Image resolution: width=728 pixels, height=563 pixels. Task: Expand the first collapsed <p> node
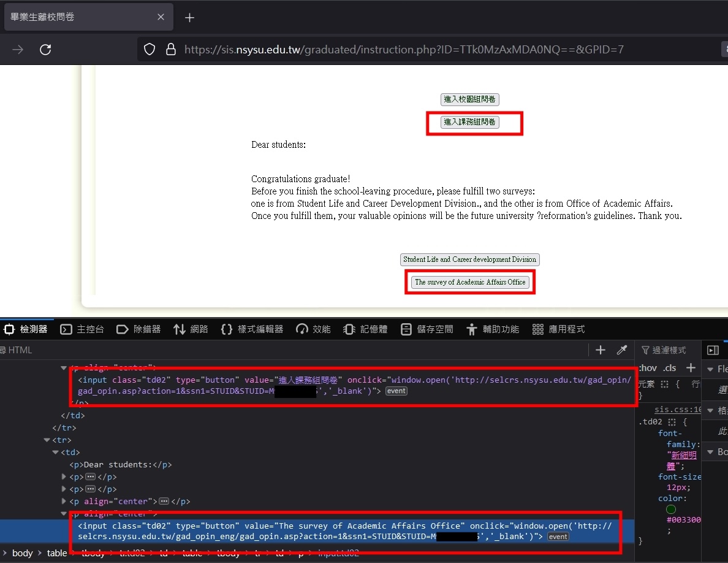[x=64, y=477]
